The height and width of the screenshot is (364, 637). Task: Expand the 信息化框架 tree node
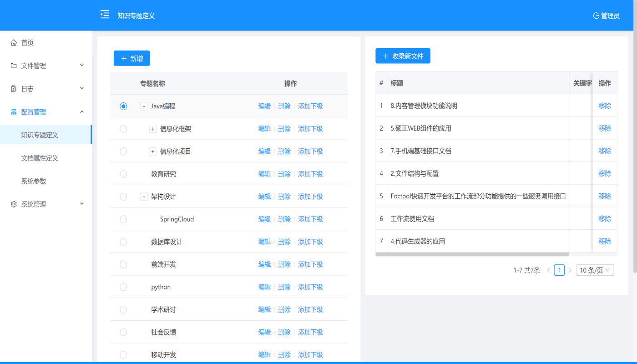coord(153,129)
